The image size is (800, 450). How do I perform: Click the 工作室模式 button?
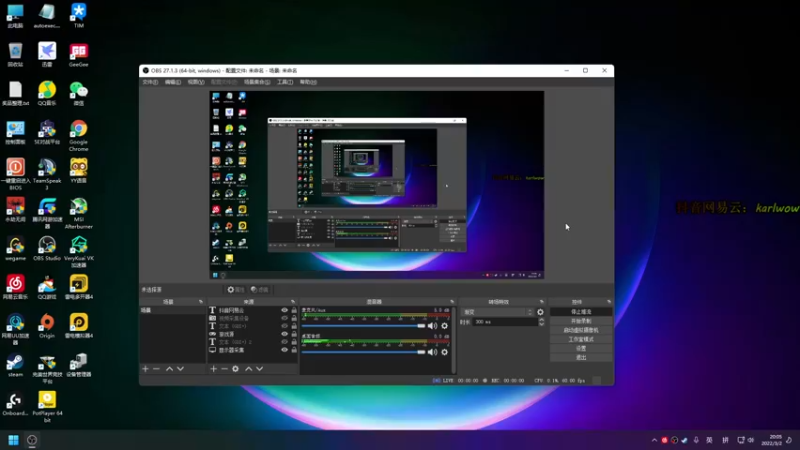[581, 339]
